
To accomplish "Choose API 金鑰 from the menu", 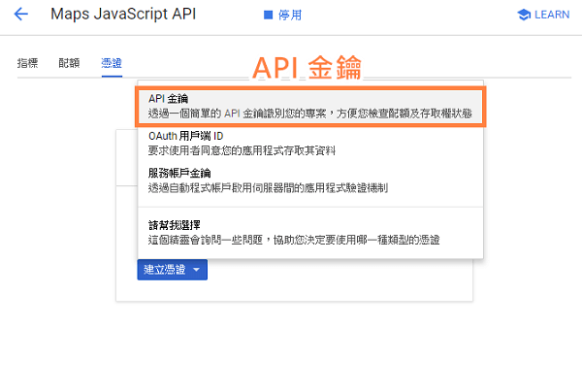I will pyautogui.click(x=310, y=107).
